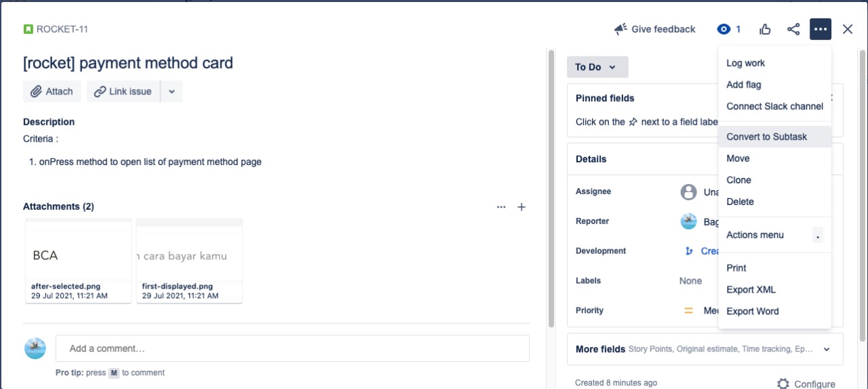Screen dimensions: 868x389
Task: Click the pin icon in Pinned fields hint
Action: click(x=633, y=122)
